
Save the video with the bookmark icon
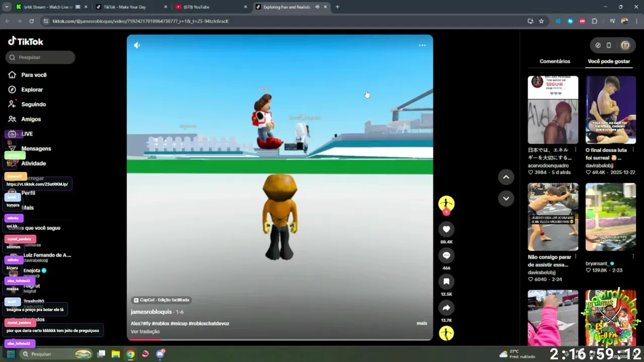coord(446,282)
